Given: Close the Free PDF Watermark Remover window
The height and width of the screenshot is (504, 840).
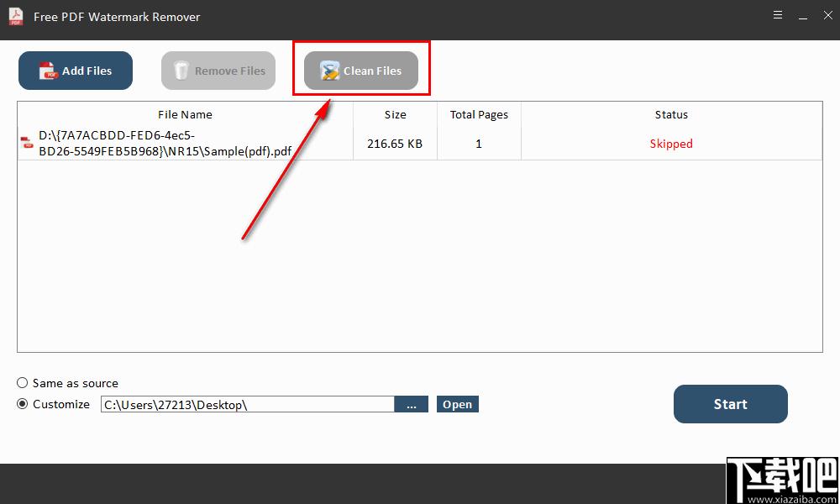Looking at the screenshot, I should coord(827,15).
